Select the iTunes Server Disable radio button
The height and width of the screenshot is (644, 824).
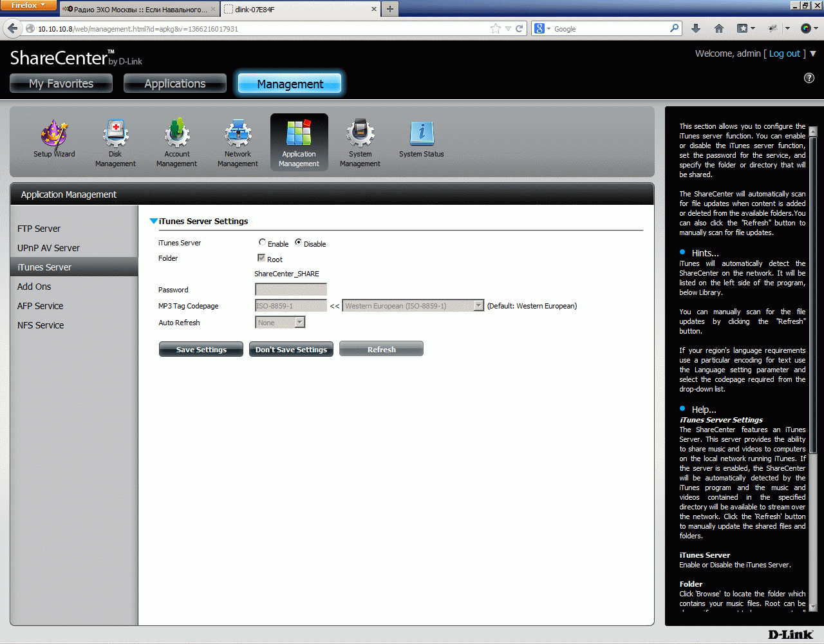pyautogui.click(x=298, y=243)
